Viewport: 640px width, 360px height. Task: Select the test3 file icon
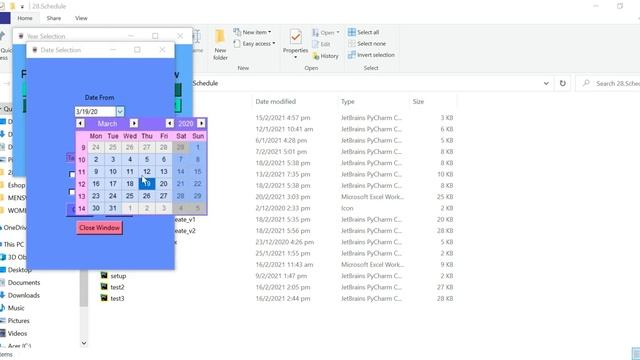click(104, 298)
